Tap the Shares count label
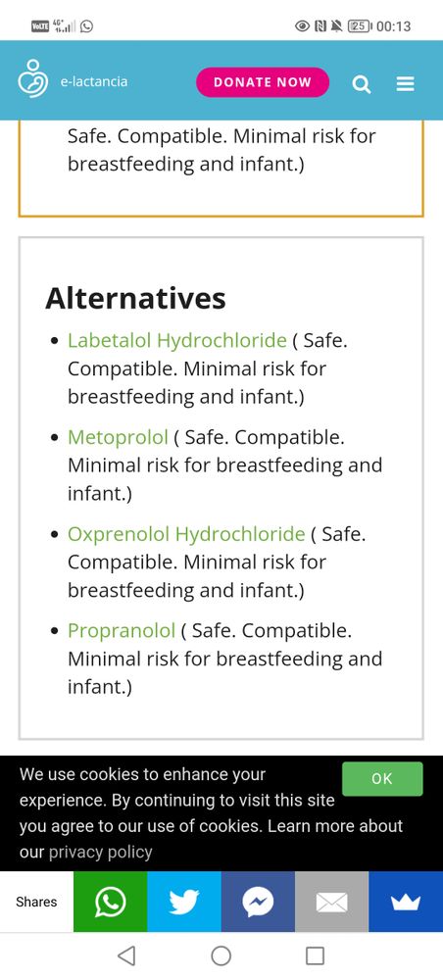This screenshot has width=443, height=980. click(x=36, y=902)
